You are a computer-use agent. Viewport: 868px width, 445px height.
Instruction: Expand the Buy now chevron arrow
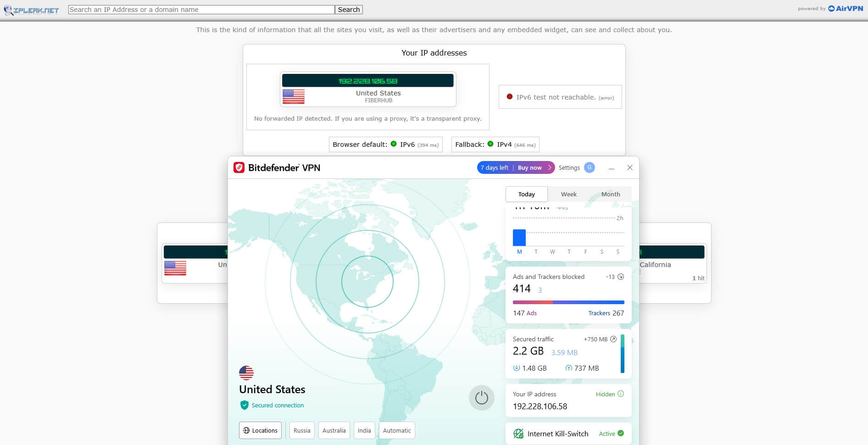pos(550,167)
